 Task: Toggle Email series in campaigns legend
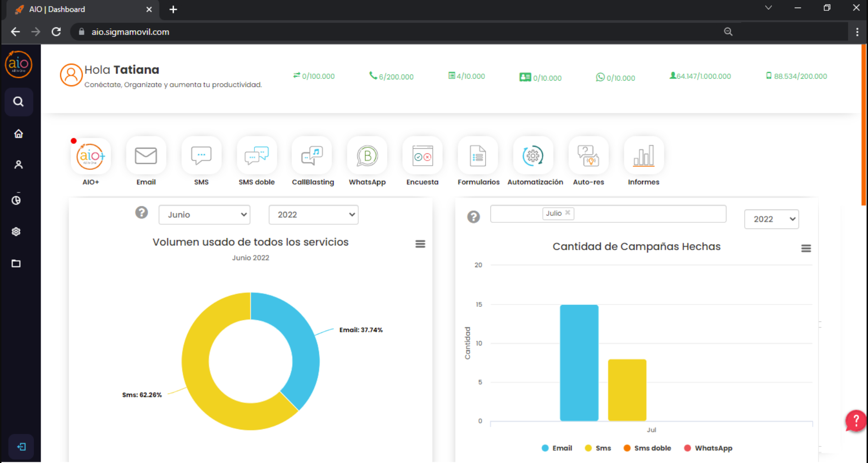click(556, 448)
